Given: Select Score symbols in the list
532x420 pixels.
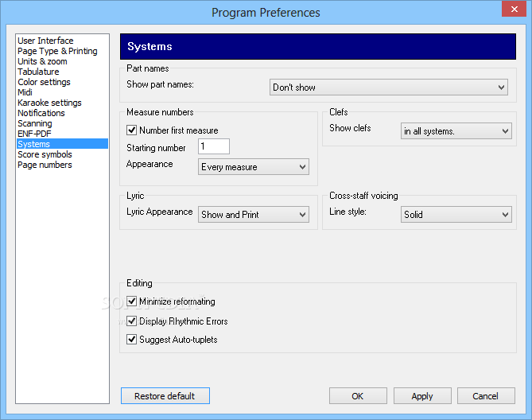Looking at the screenshot, I should (45, 154).
